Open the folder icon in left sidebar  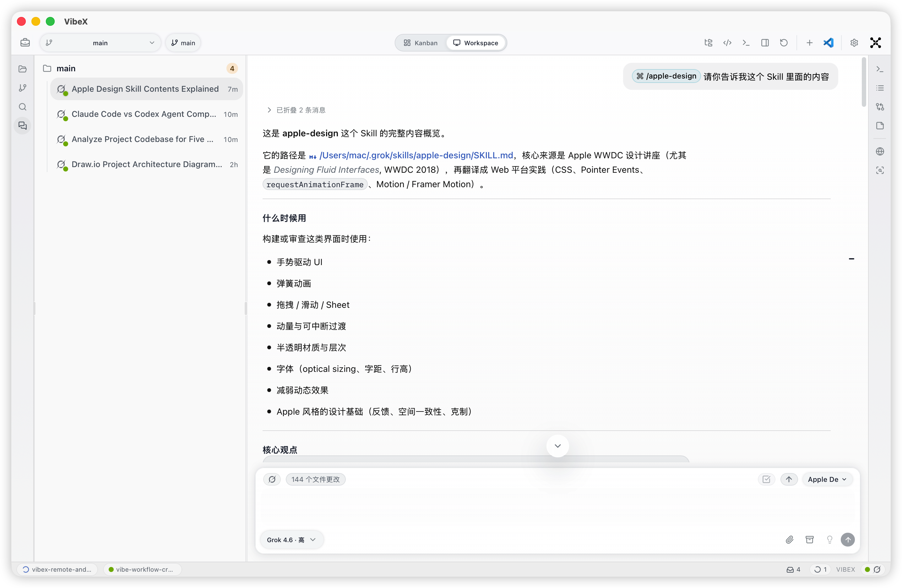click(x=23, y=69)
